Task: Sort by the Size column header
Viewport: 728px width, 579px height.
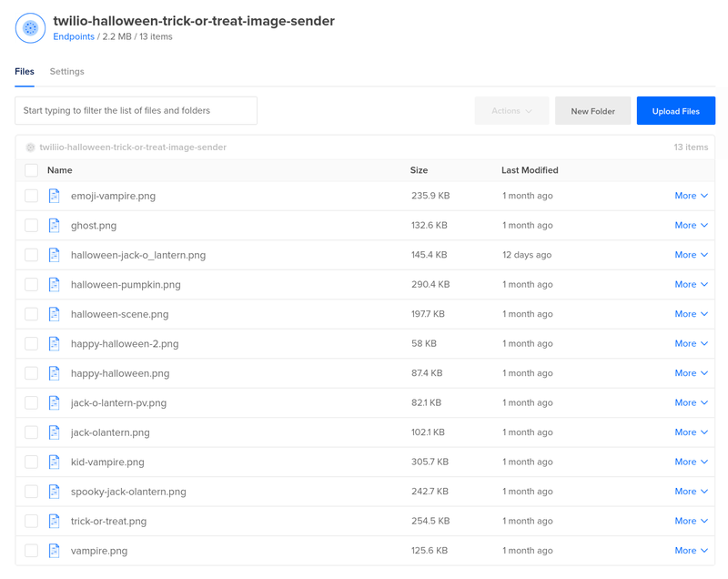Action: tap(419, 170)
